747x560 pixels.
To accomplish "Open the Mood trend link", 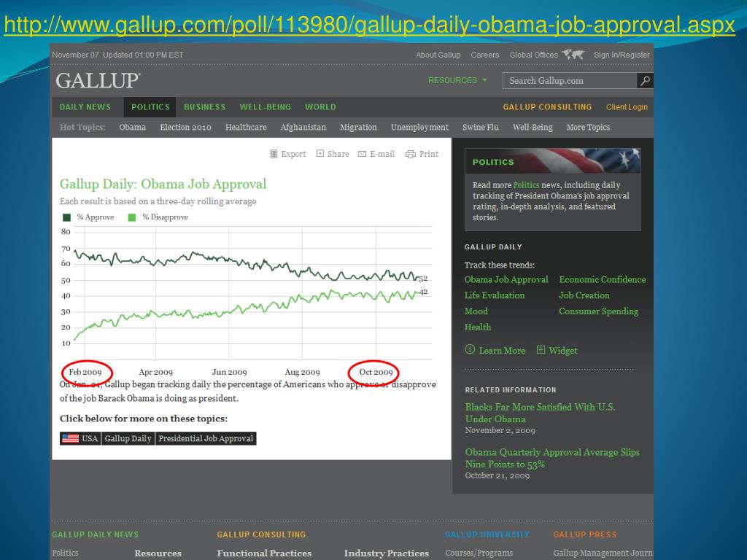I will tap(476, 311).
